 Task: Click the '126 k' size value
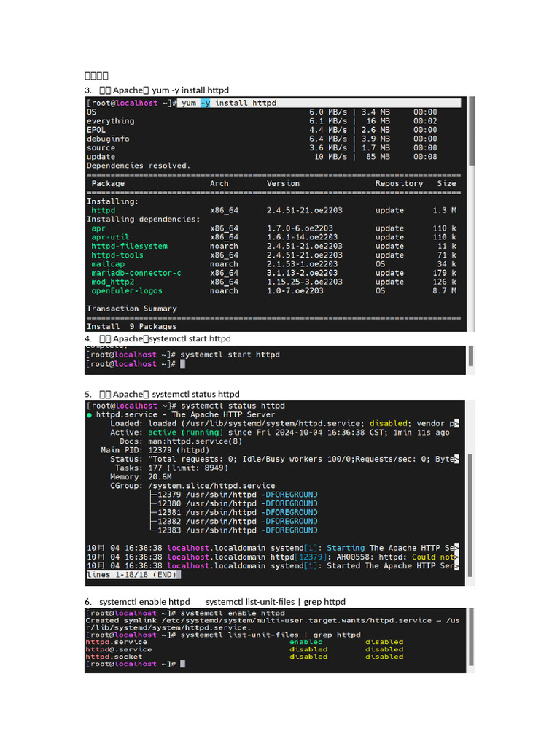point(445,282)
